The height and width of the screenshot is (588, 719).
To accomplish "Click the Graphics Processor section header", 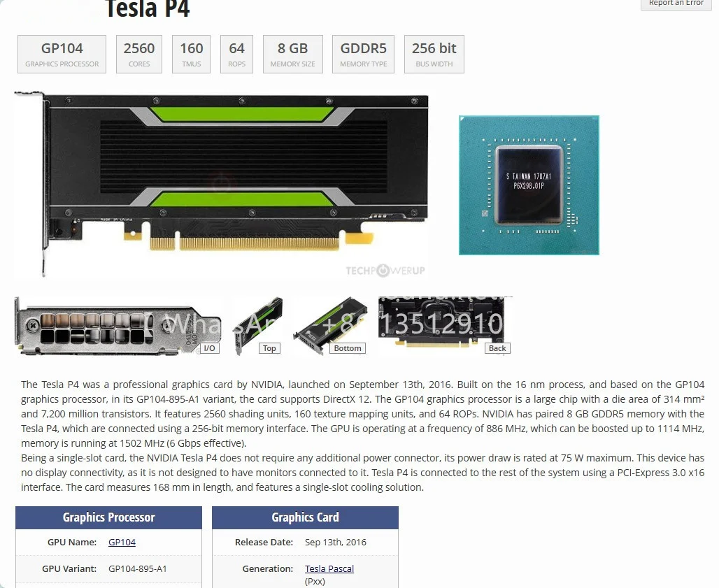I will [108, 517].
